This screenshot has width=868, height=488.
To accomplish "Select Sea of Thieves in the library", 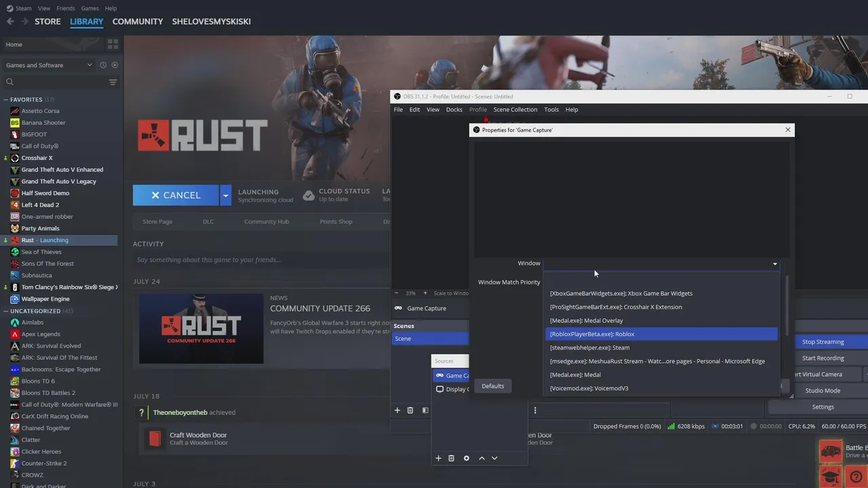I will pos(59,252).
